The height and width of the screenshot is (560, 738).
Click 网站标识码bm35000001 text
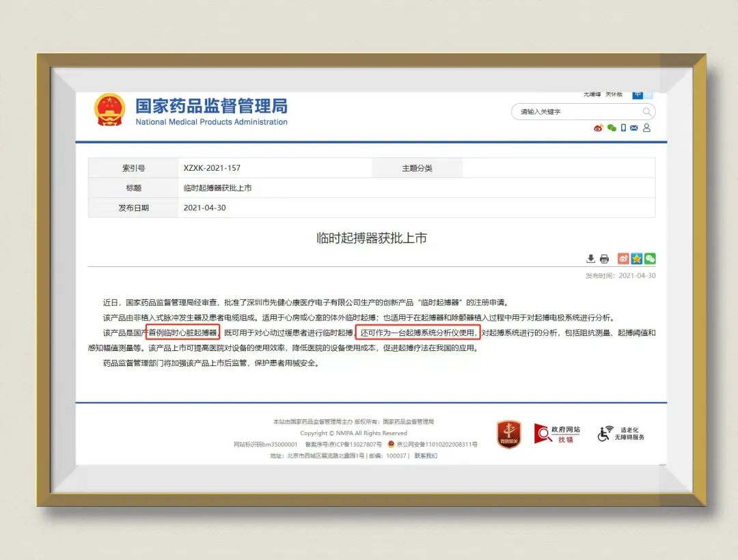[x=265, y=445]
